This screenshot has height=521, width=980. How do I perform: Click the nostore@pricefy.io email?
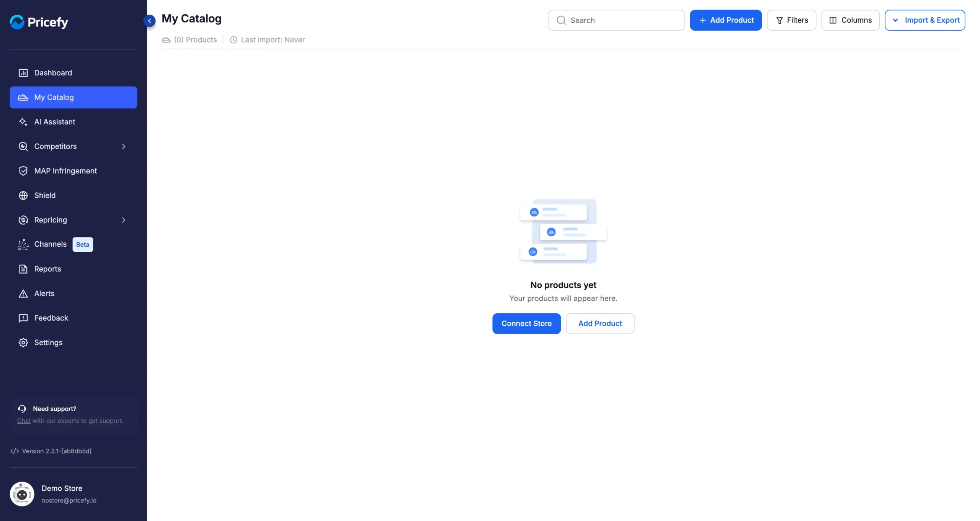click(69, 500)
